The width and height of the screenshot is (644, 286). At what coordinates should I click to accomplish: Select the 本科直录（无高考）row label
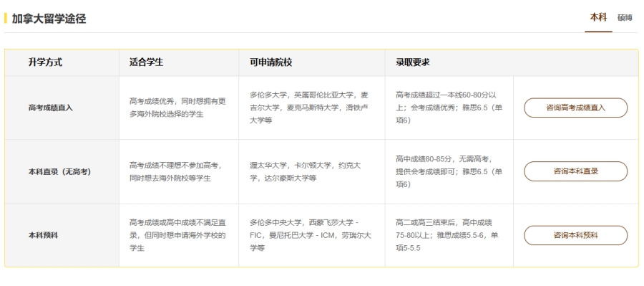pos(59,171)
